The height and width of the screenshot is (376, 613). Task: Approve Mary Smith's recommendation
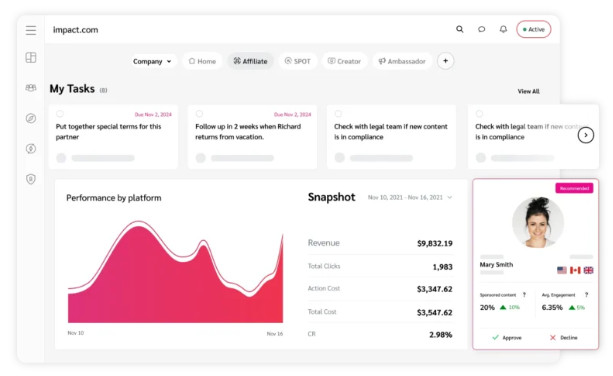pos(507,338)
